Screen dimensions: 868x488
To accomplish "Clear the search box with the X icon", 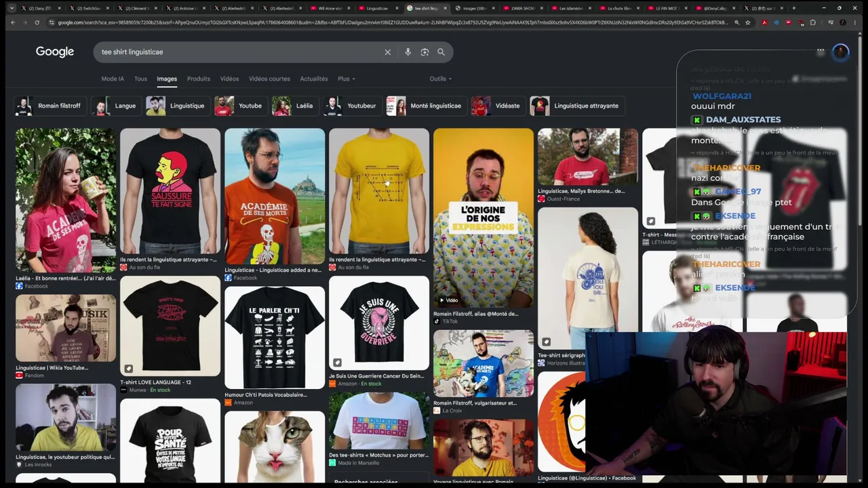I will pyautogui.click(x=388, y=52).
